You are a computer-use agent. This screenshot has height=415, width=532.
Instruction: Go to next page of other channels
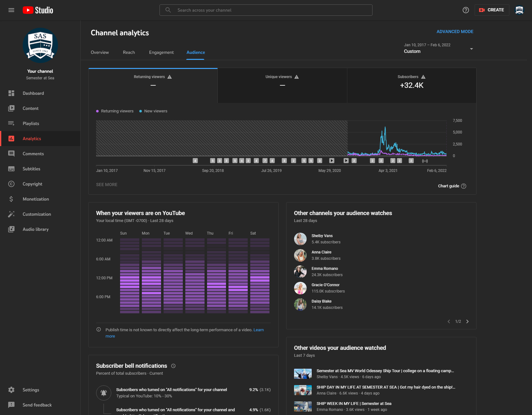[x=467, y=321]
